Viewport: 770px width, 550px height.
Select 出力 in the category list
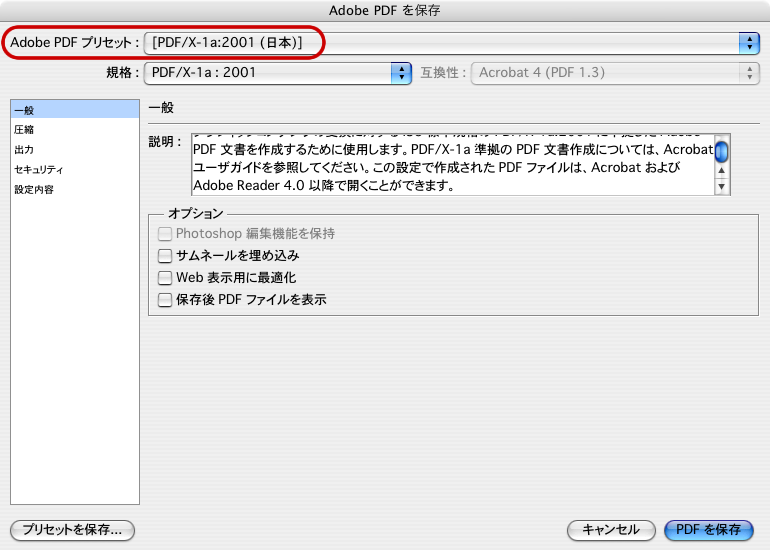tap(75, 149)
